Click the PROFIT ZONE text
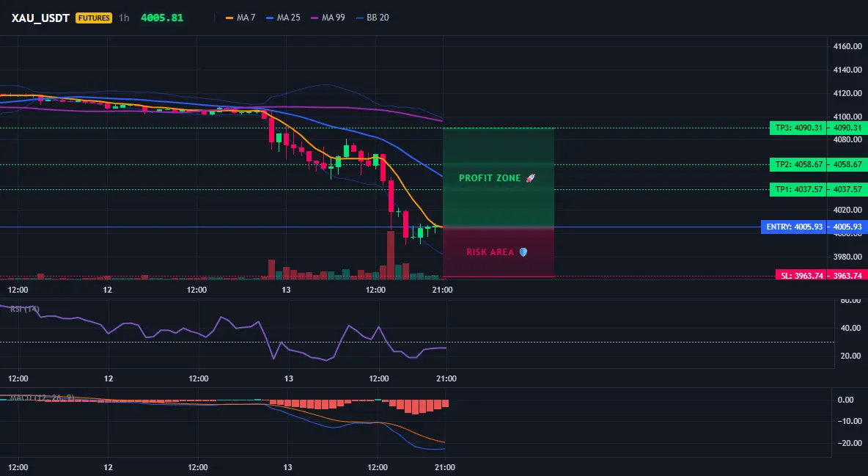Viewport: 868px width, 476px height. (490, 178)
